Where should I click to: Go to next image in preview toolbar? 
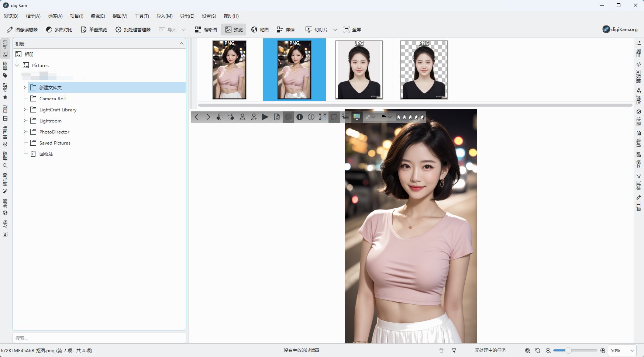[208, 117]
